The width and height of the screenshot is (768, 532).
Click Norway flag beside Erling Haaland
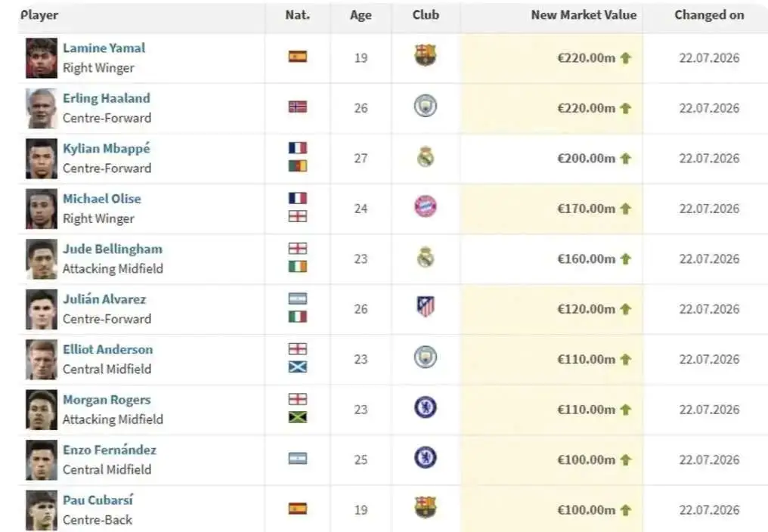pyautogui.click(x=298, y=107)
